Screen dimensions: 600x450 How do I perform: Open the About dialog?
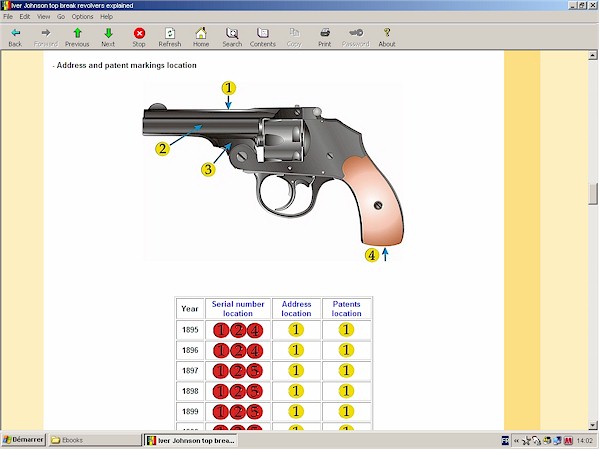tap(386, 38)
